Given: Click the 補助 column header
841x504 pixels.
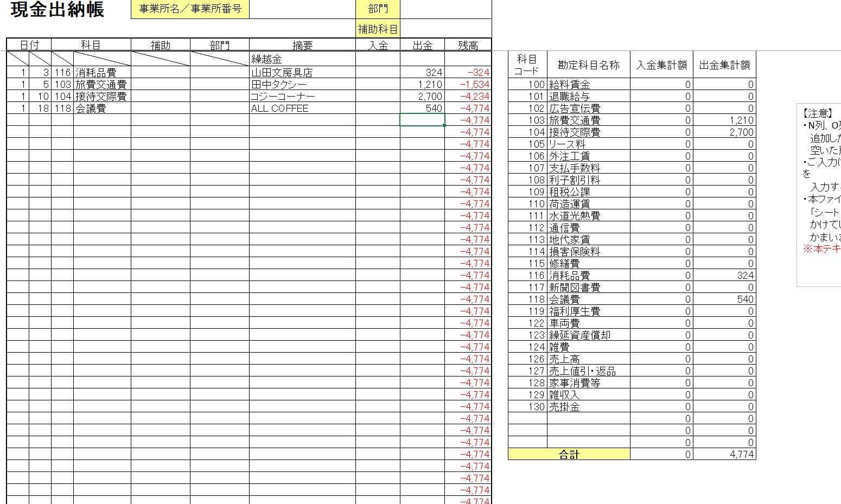Looking at the screenshot, I should point(161,45).
